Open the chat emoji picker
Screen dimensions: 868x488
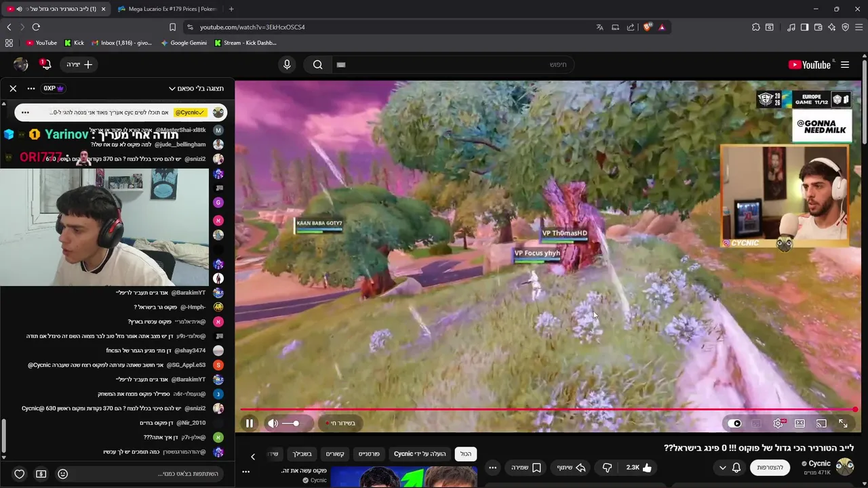click(62, 474)
